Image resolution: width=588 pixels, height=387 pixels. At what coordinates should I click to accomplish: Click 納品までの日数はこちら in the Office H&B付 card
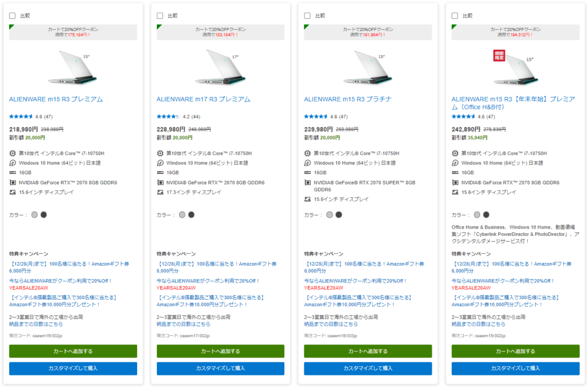click(x=478, y=324)
